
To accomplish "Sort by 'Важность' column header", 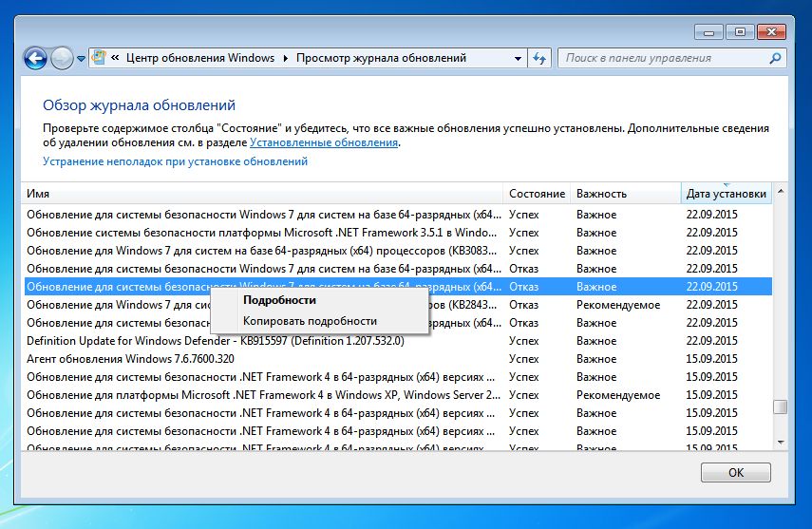I will point(626,193).
